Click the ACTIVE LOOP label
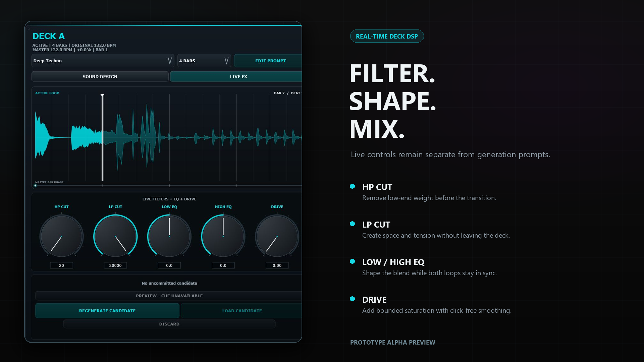This screenshot has width=644, height=362. click(47, 93)
